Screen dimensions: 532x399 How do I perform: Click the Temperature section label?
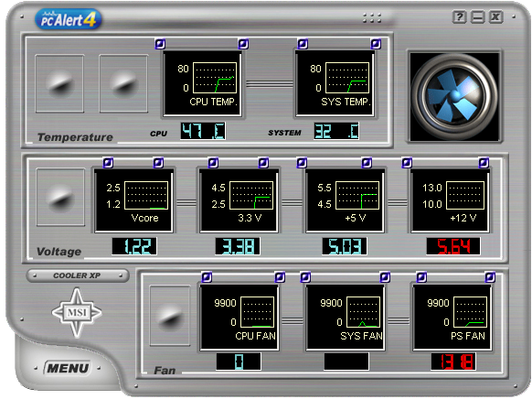pos(75,137)
